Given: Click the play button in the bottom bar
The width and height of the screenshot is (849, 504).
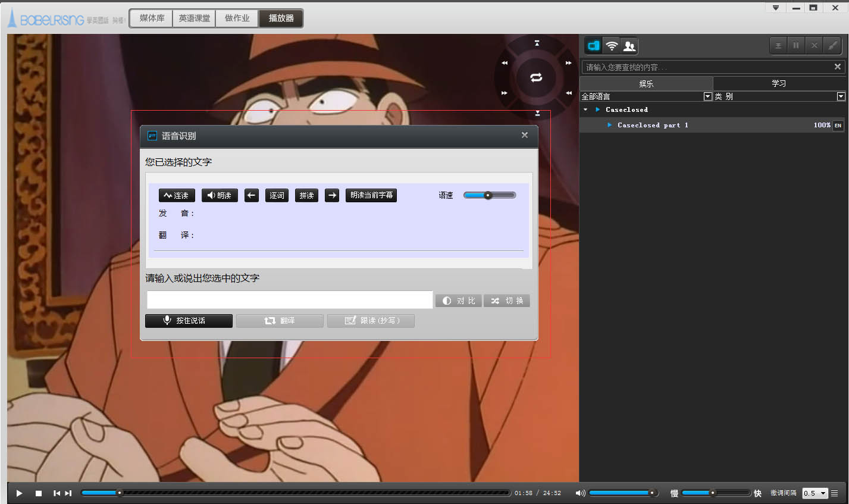Looking at the screenshot, I should click(x=19, y=493).
